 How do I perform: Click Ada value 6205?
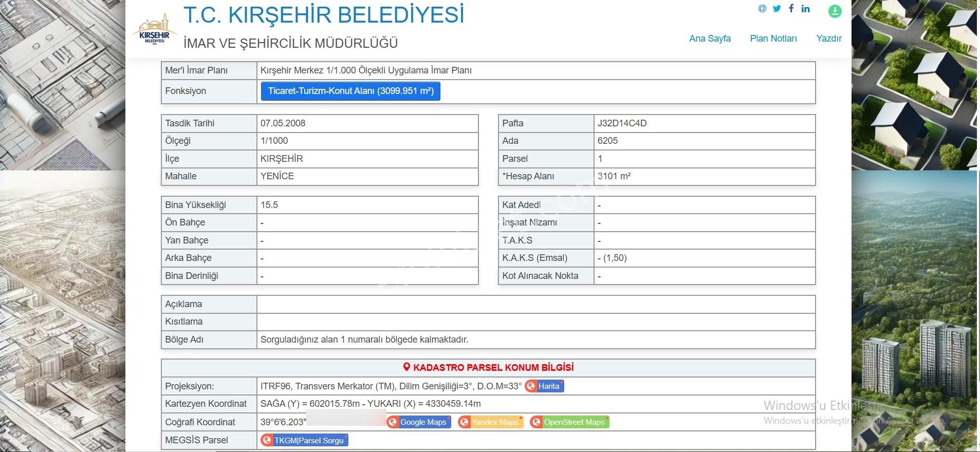coord(607,141)
